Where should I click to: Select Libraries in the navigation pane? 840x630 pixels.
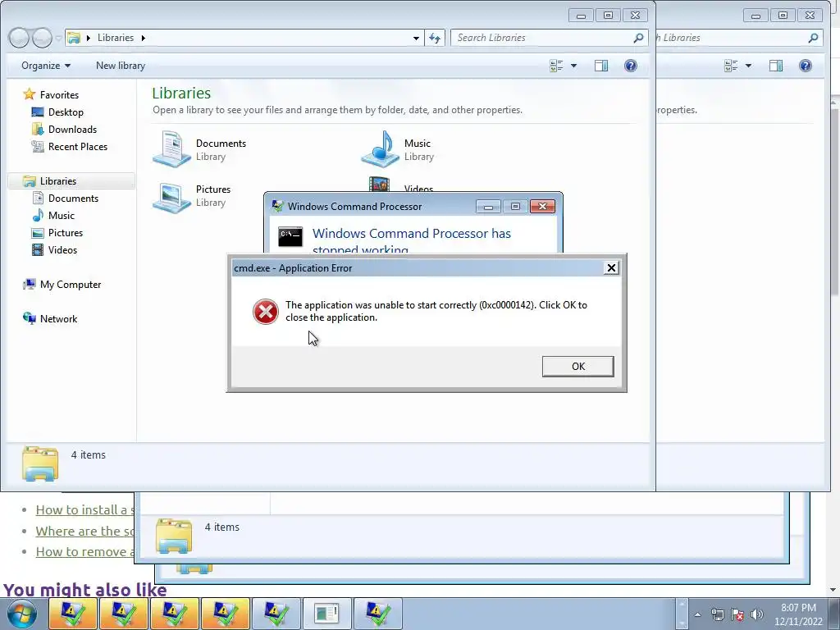tap(58, 181)
